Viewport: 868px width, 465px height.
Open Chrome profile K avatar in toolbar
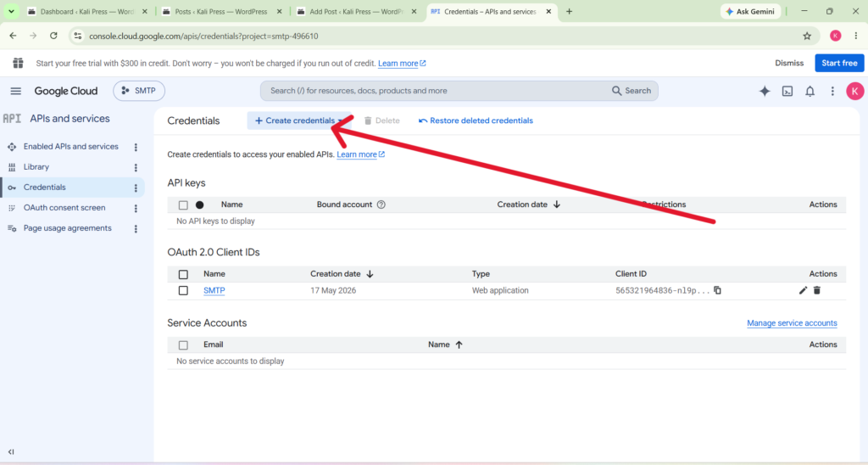click(x=835, y=36)
